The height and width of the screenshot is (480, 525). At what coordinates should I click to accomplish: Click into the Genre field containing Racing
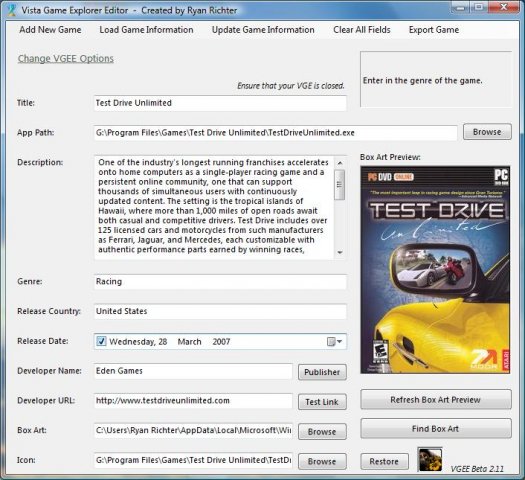point(220,282)
